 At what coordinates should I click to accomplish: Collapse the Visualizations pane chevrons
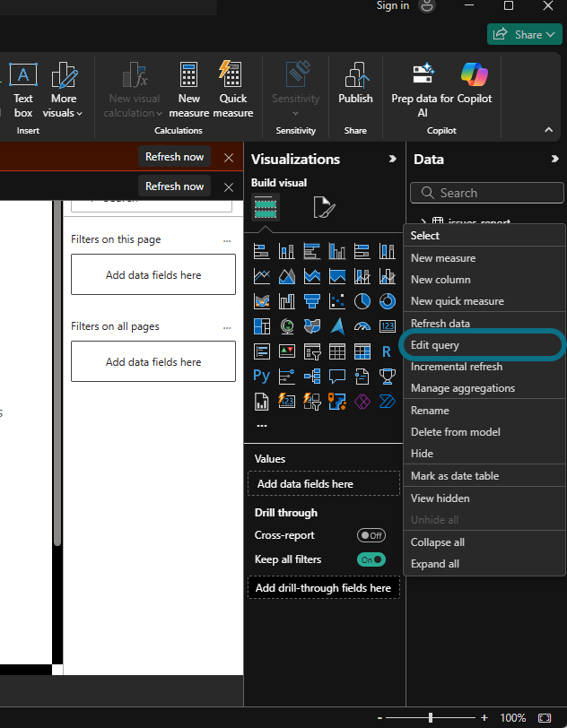coord(393,159)
